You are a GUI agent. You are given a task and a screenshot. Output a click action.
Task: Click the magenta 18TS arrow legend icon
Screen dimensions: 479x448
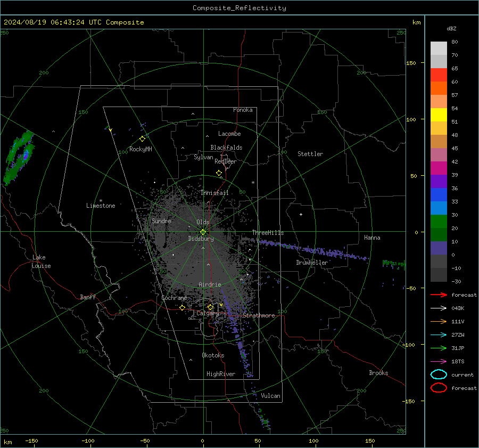[x=439, y=362]
